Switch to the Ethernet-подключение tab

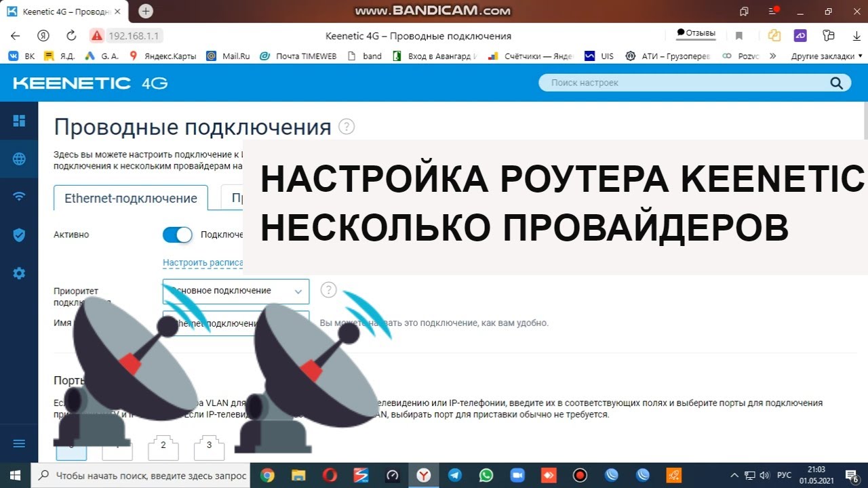click(x=131, y=198)
